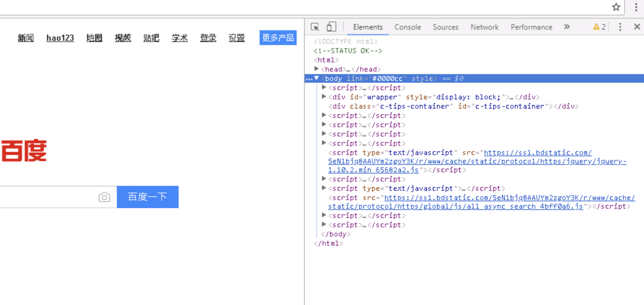Open the 设置 settings link
The image size is (644, 305).
[x=237, y=38]
